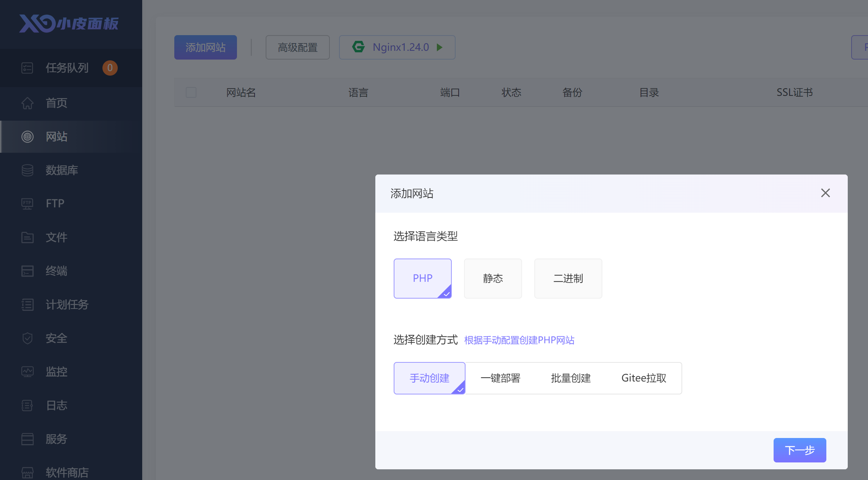Click the database cylinder icon

click(27, 170)
